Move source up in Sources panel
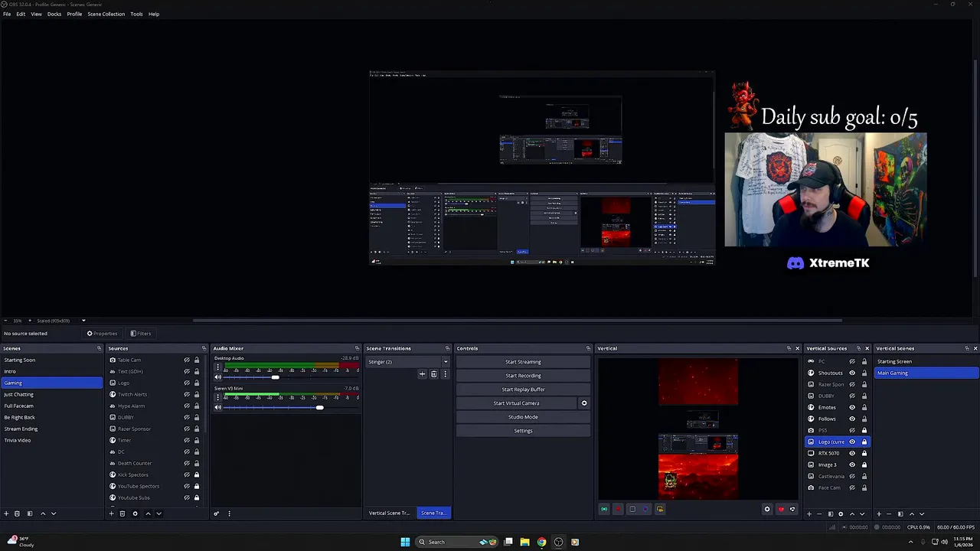 [x=148, y=514]
